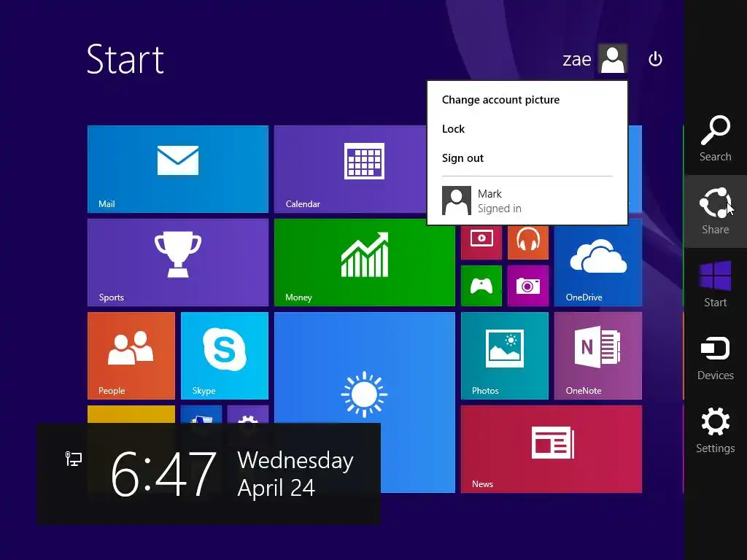Click the Search charm

pyautogui.click(x=715, y=139)
